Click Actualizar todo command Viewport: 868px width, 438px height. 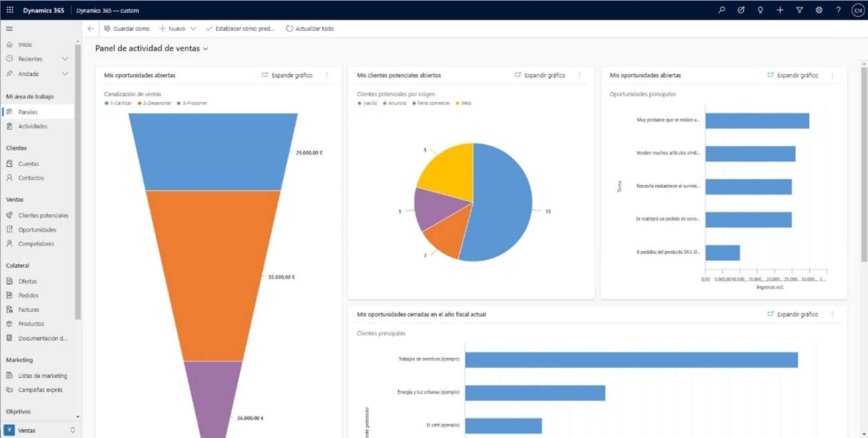click(309, 29)
